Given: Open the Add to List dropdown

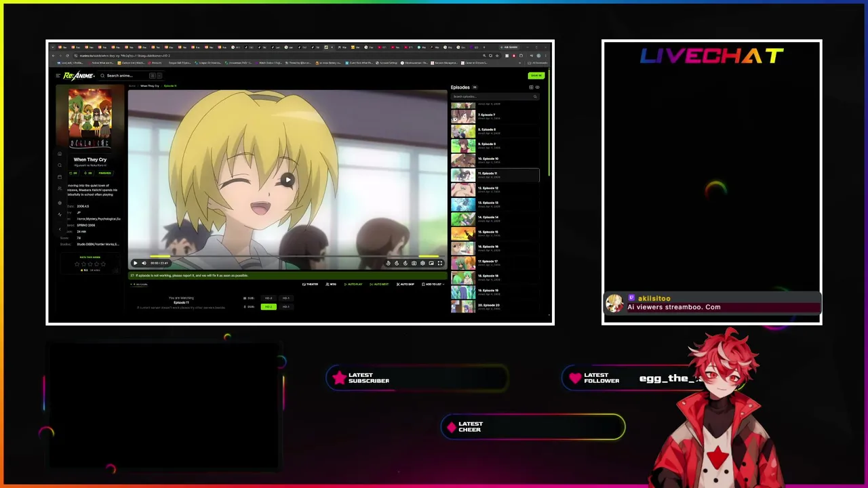Looking at the screenshot, I should tap(433, 284).
